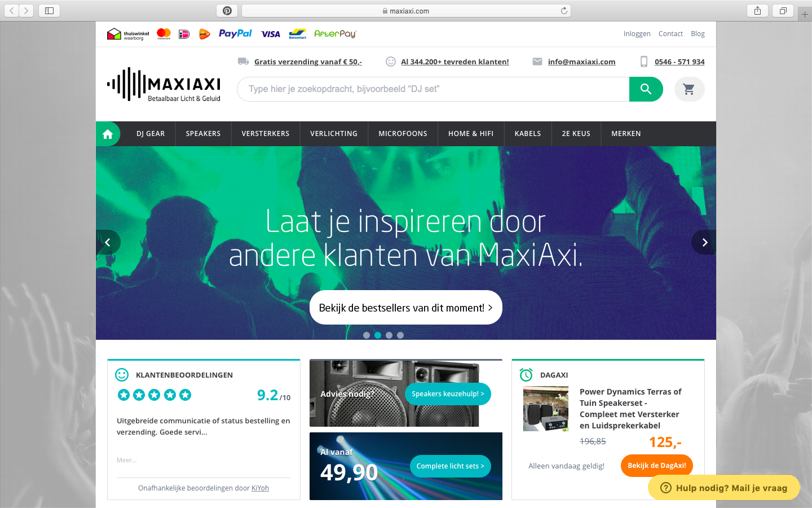This screenshot has width=812, height=508.
Task: Click the green home icon in navigation
Action: coord(108,134)
